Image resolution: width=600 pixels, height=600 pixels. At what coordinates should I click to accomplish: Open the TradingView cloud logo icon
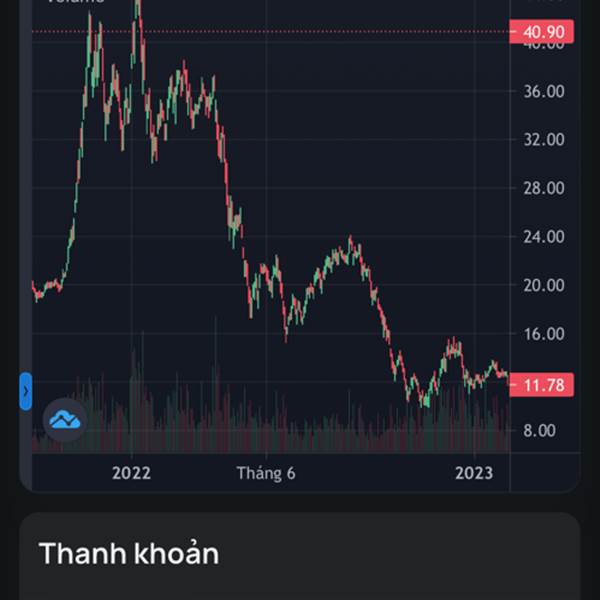[x=65, y=420]
